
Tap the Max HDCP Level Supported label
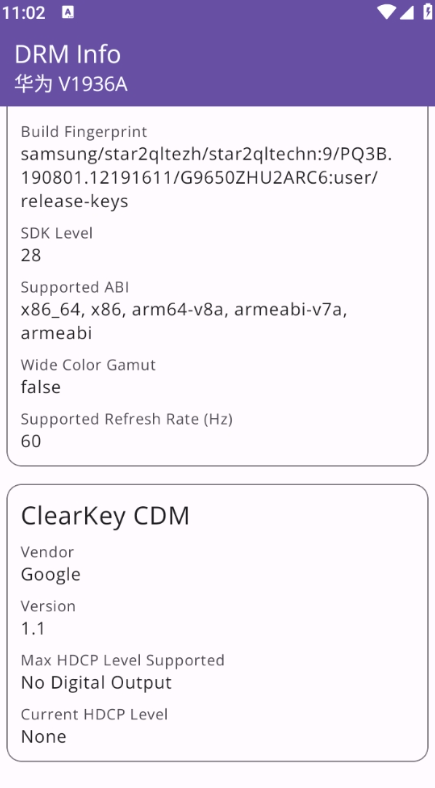pyautogui.click(x=123, y=660)
